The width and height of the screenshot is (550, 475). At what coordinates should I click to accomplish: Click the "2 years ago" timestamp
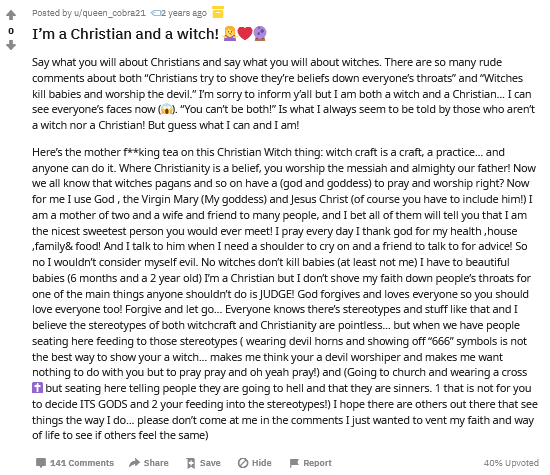[183, 13]
